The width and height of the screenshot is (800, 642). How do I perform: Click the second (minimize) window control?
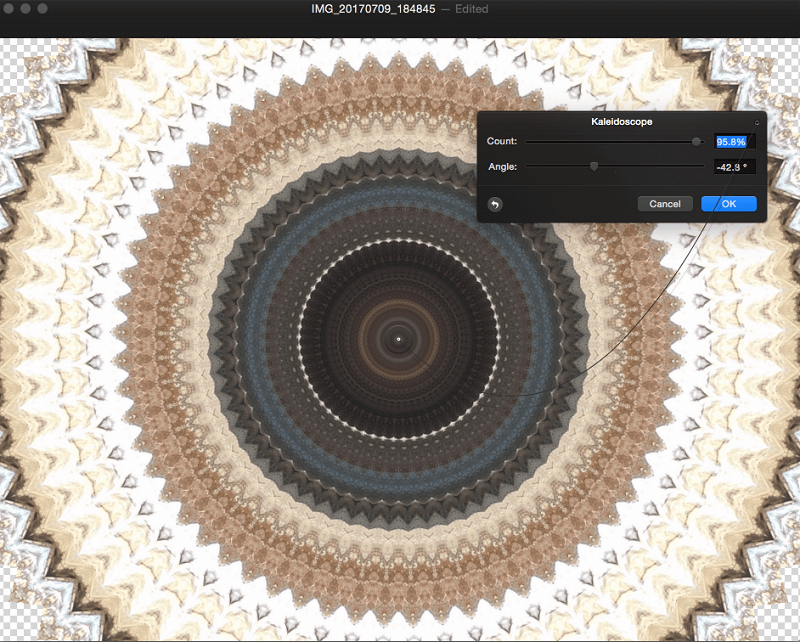pyautogui.click(x=25, y=9)
